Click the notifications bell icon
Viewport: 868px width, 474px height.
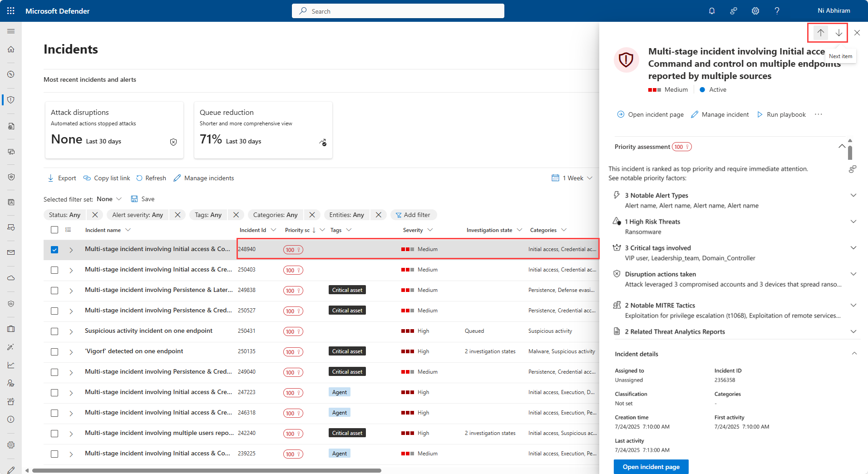(711, 11)
